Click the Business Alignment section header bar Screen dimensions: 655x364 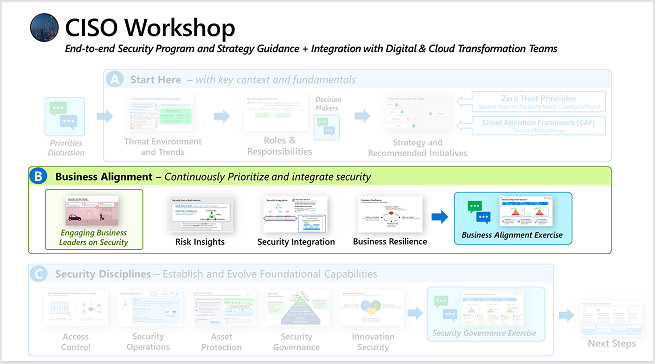pyautogui.click(x=320, y=176)
